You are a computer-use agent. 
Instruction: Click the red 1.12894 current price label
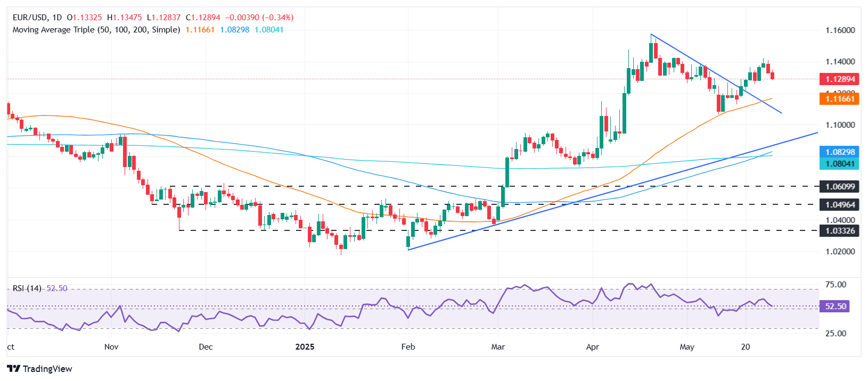[840, 79]
